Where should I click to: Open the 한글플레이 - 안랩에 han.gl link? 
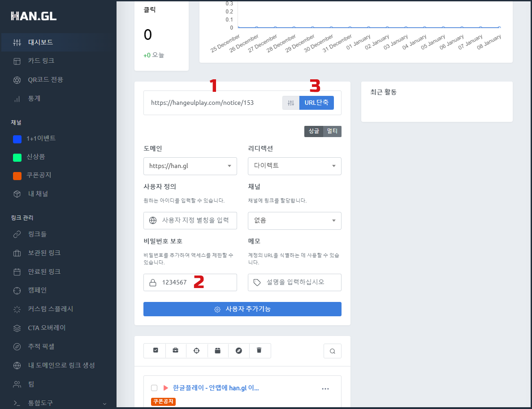point(216,388)
